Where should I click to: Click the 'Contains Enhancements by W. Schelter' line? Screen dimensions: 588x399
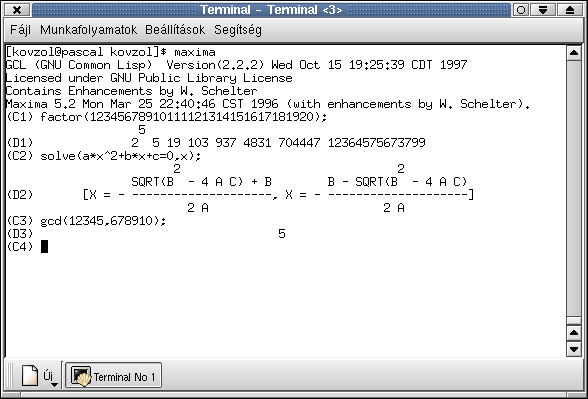point(132,91)
